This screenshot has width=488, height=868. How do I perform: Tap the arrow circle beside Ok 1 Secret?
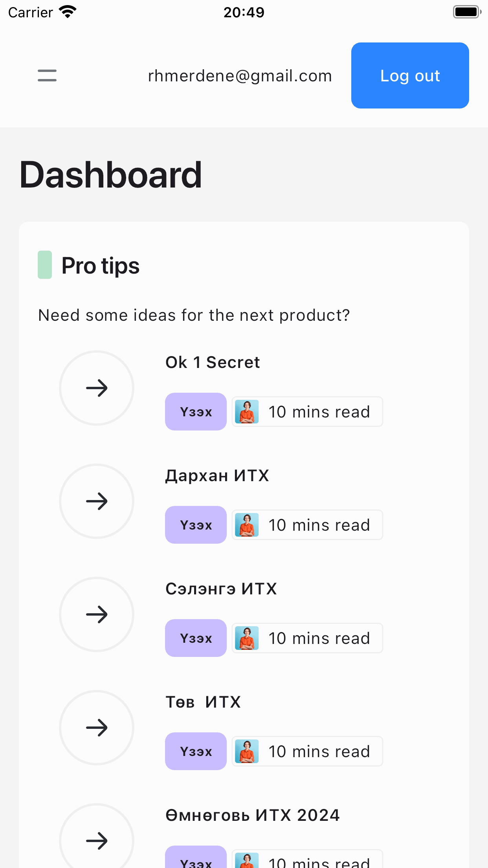[x=97, y=388]
